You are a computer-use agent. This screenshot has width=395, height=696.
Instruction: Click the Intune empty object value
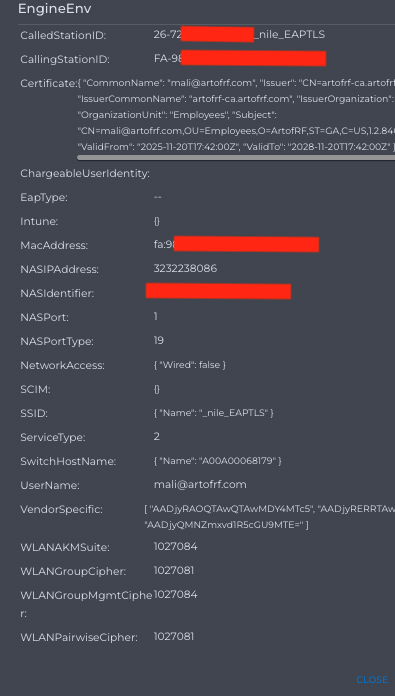(157, 221)
